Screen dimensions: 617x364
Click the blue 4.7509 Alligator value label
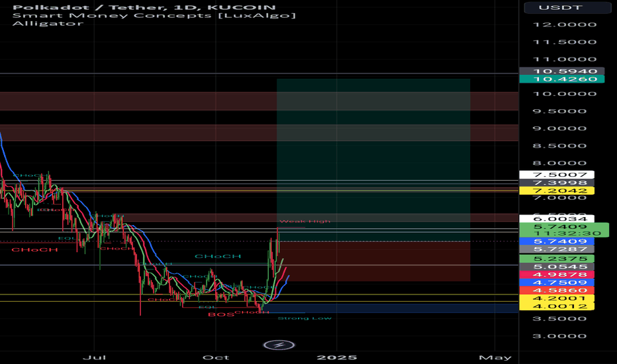[x=557, y=282]
